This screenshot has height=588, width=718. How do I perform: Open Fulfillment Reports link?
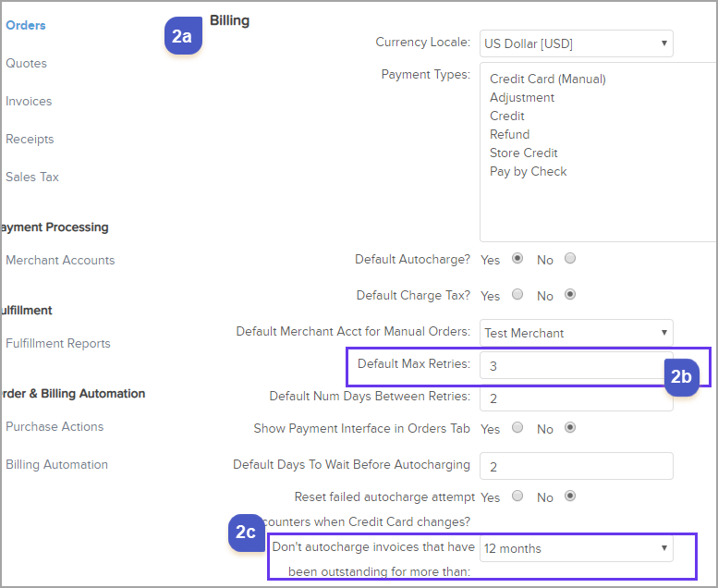(58, 343)
